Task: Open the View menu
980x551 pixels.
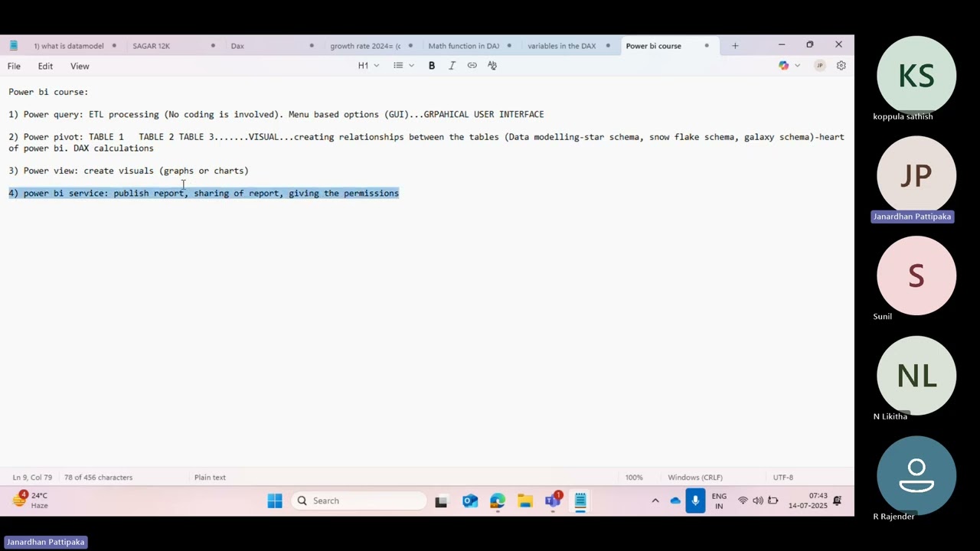Action: [80, 67]
